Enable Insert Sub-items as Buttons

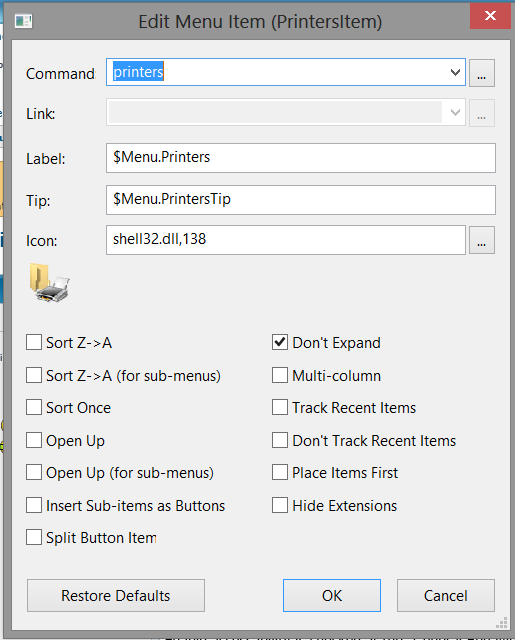[x=34, y=505]
